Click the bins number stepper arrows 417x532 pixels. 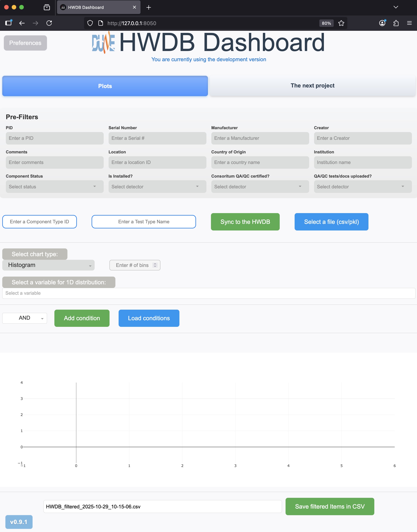pyautogui.click(x=155, y=265)
